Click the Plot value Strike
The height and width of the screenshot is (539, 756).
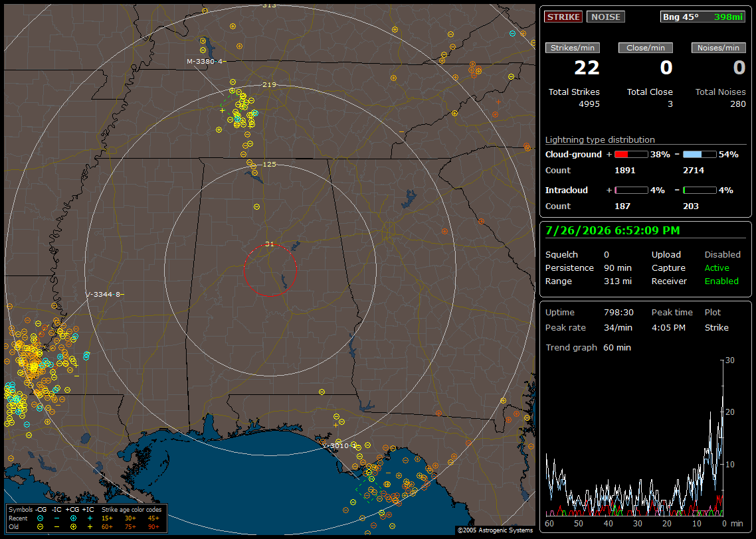(x=716, y=327)
